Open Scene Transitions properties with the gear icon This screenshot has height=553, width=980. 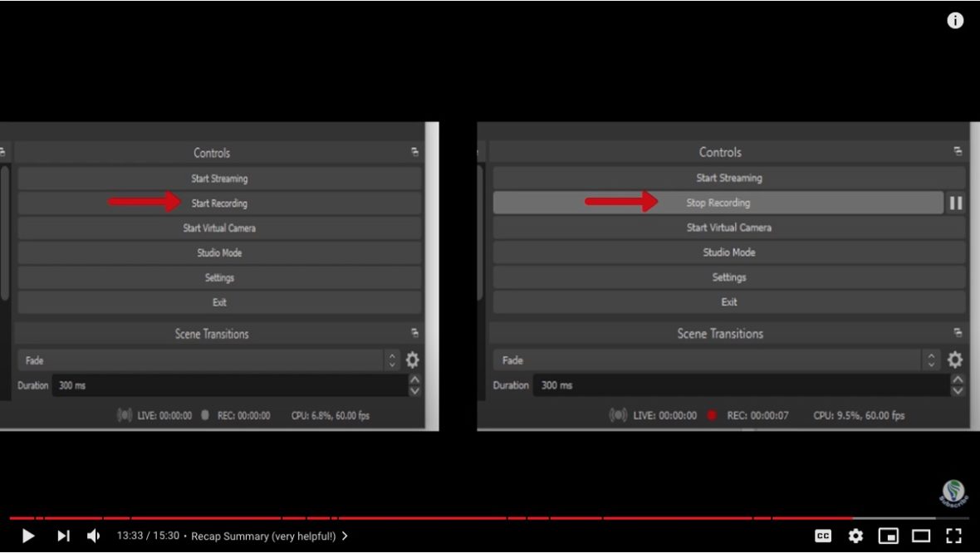click(x=954, y=360)
